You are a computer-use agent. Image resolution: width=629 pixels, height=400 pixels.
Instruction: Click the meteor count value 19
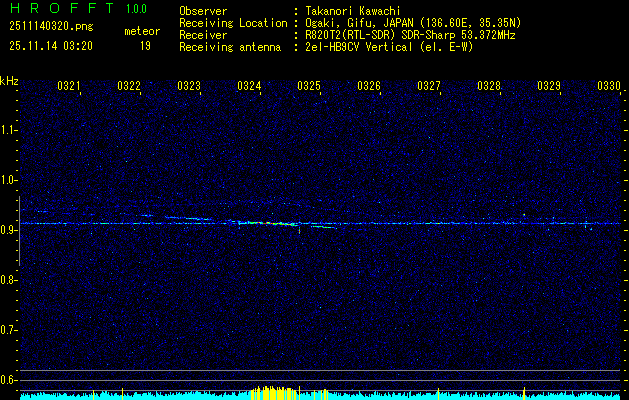pos(145,45)
